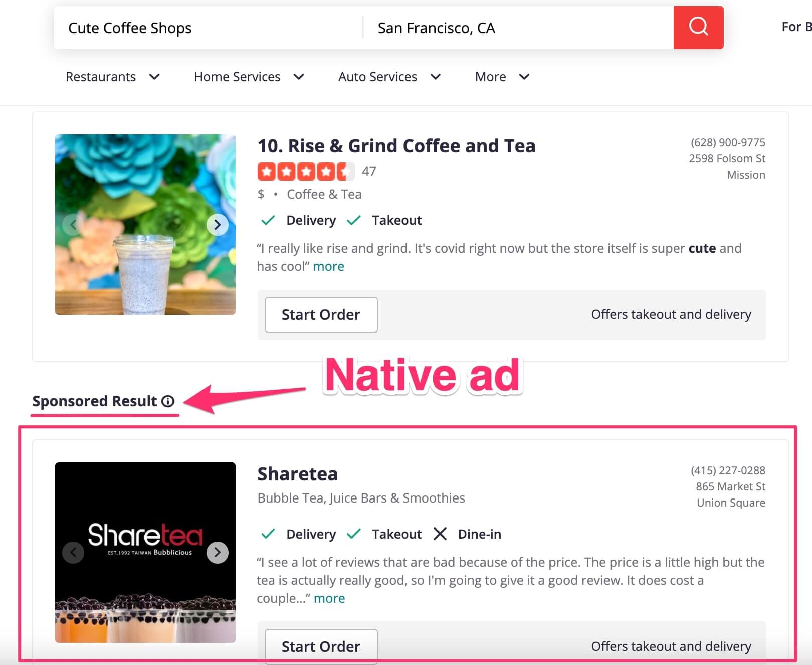Click Start Order on the Sharetea ad
This screenshot has width=812, height=665.
tap(320, 646)
